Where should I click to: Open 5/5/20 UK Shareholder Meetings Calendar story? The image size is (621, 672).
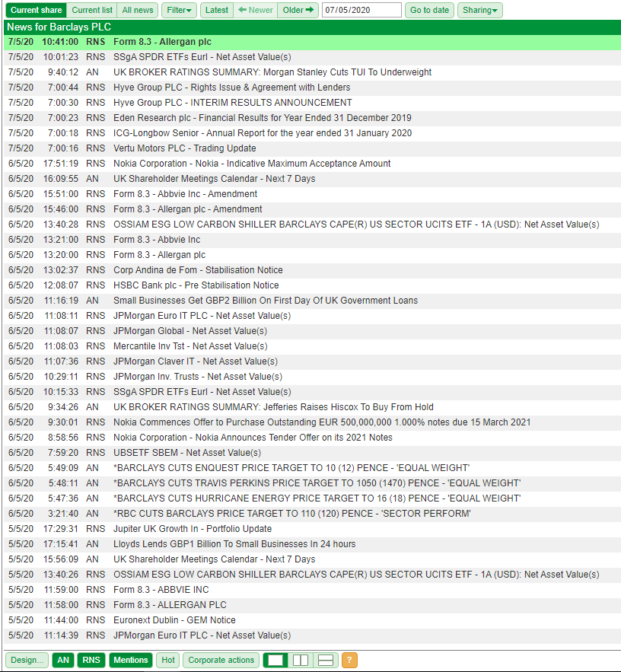[x=312, y=559]
